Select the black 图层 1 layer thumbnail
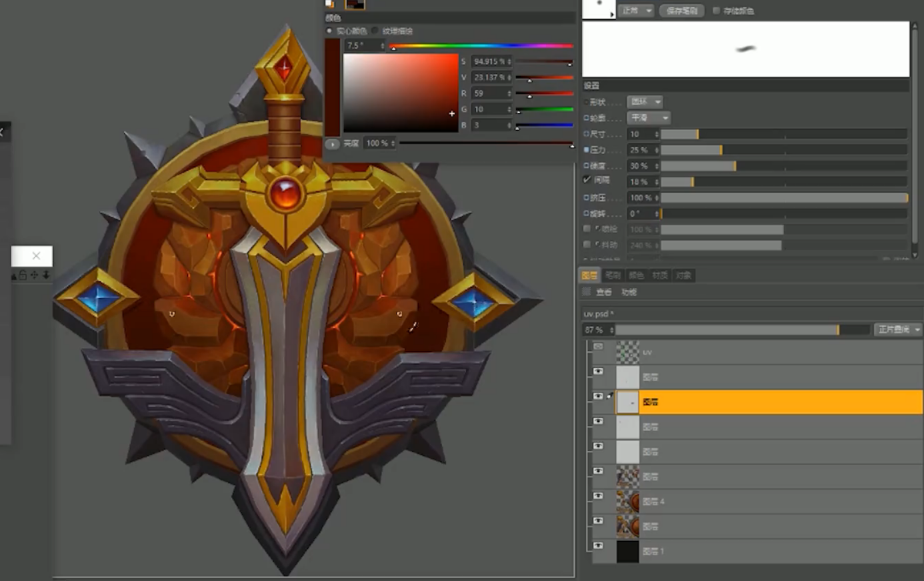924x581 pixels. (x=627, y=551)
